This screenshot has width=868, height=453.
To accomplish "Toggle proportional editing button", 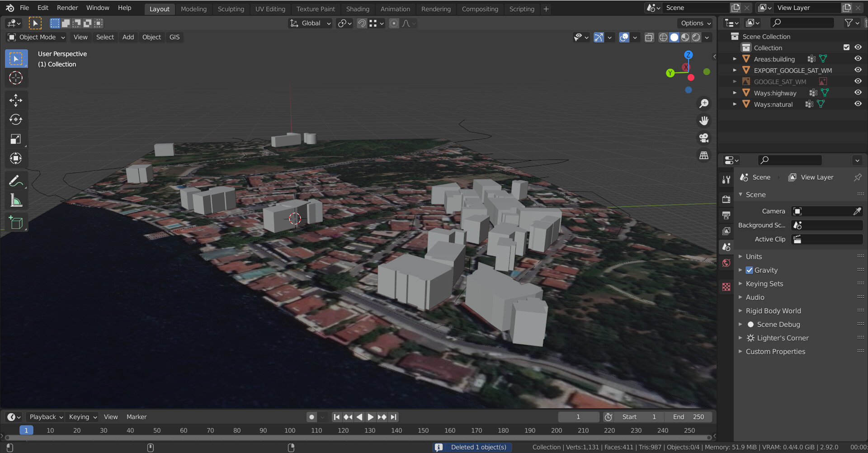I will (x=394, y=24).
